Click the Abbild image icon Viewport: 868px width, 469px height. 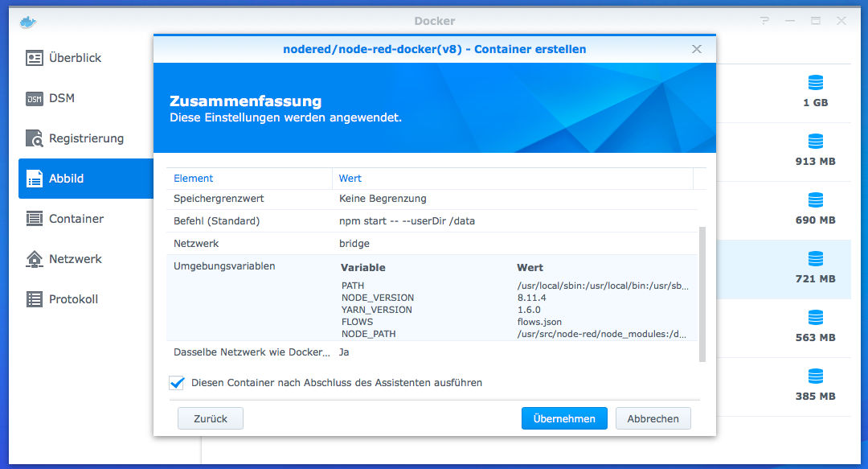pyautogui.click(x=35, y=179)
